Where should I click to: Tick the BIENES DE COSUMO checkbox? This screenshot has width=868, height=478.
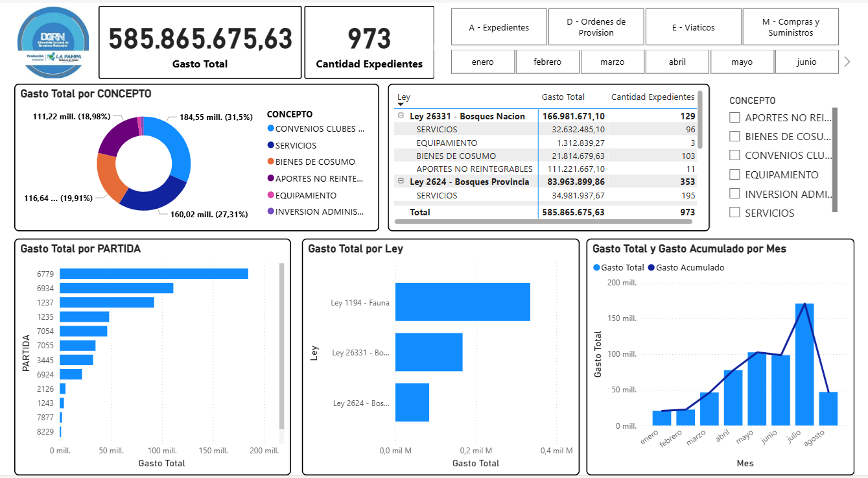click(x=734, y=137)
